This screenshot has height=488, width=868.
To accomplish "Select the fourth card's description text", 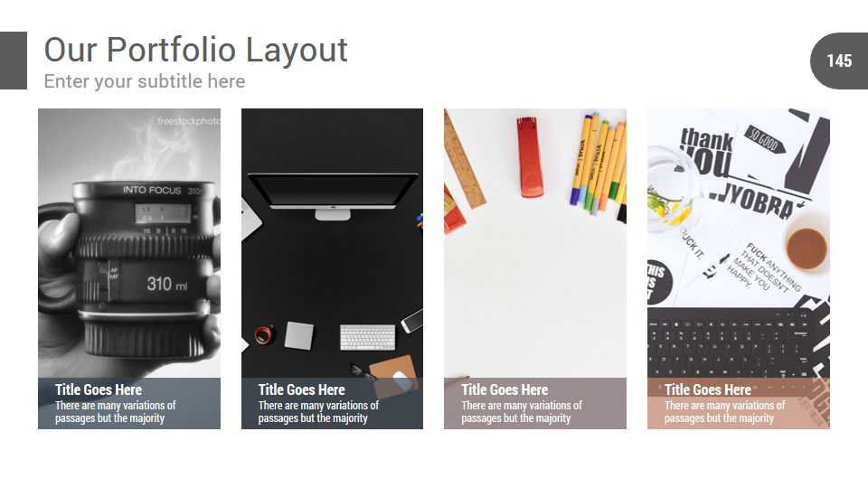I will click(724, 412).
